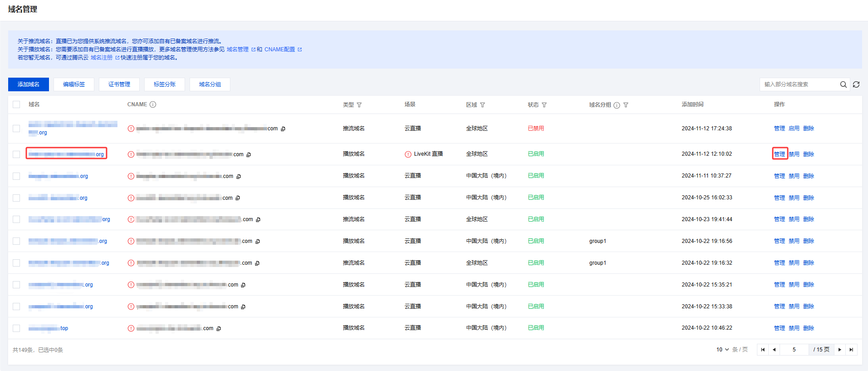This screenshot has height=371, width=868.
Task: Click 启用 for the disabled domain
Action: [794, 129]
